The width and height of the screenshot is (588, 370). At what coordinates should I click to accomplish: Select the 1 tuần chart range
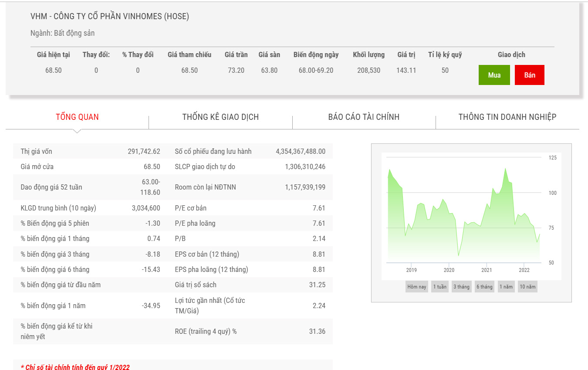[439, 287]
